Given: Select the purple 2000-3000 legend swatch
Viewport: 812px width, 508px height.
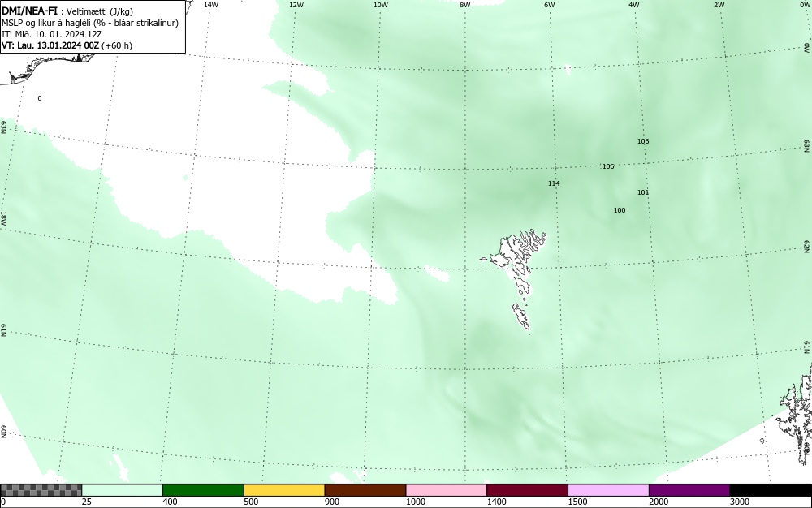Looking at the screenshot, I should (689, 490).
